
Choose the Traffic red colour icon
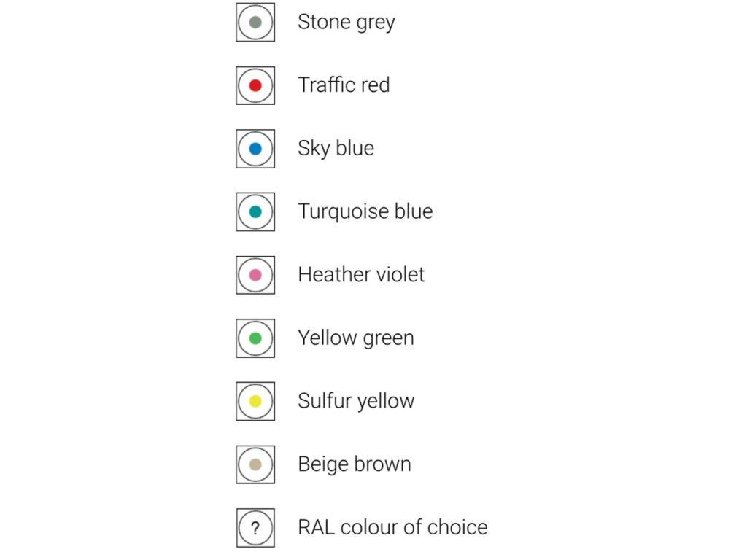[x=255, y=86]
